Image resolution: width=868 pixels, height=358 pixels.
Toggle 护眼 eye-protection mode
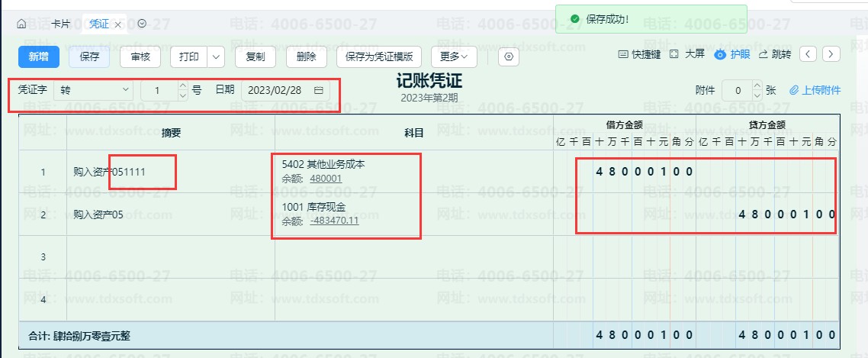(x=731, y=54)
